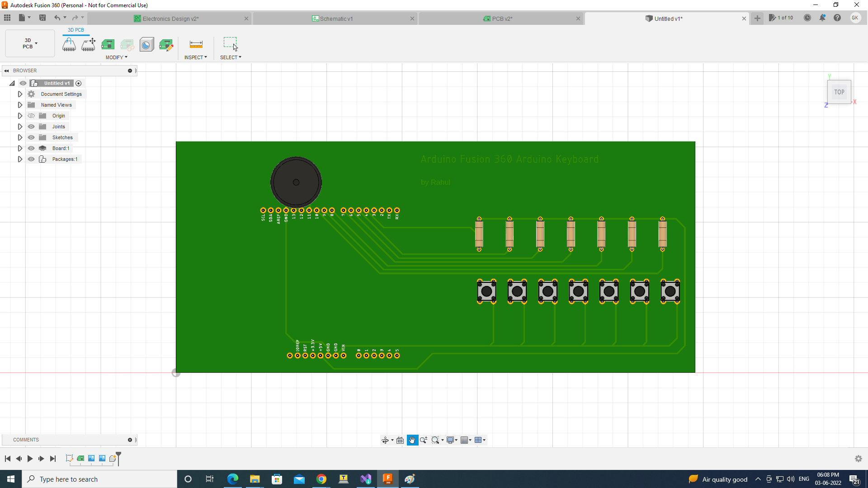Toggle visibility of Board:1 layer
Image resolution: width=868 pixels, height=488 pixels.
[x=31, y=148]
